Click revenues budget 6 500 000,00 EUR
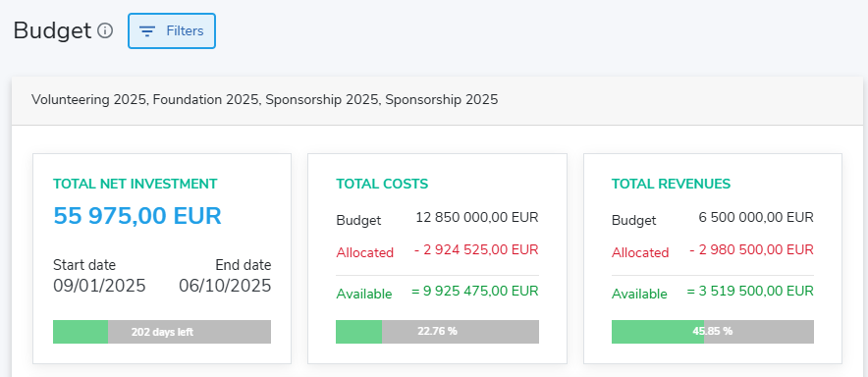 click(x=756, y=217)
